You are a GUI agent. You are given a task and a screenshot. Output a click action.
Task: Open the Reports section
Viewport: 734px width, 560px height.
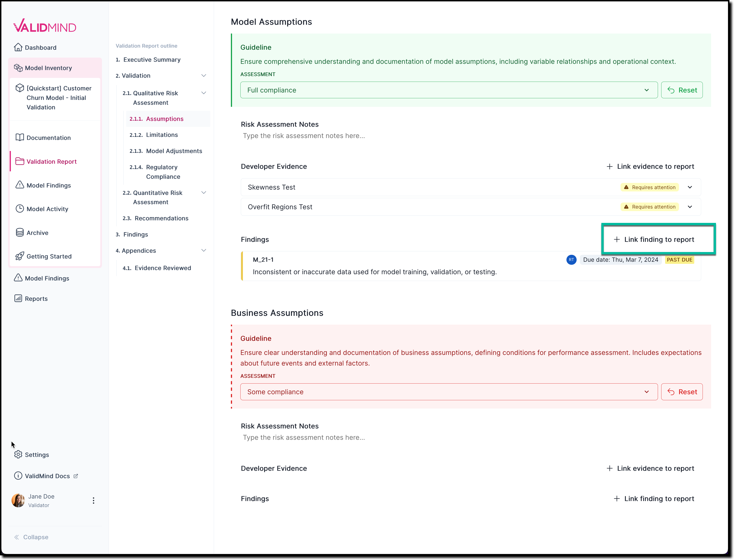(36, 298)
